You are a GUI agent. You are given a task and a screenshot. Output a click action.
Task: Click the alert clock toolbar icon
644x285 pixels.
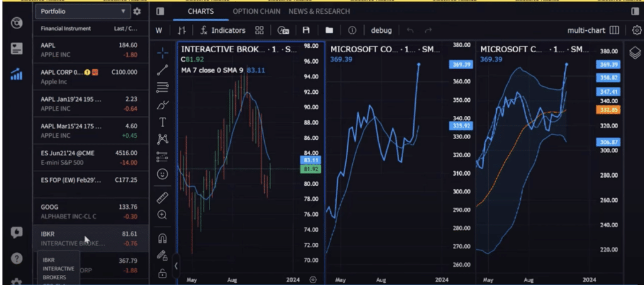click(284, 30)
